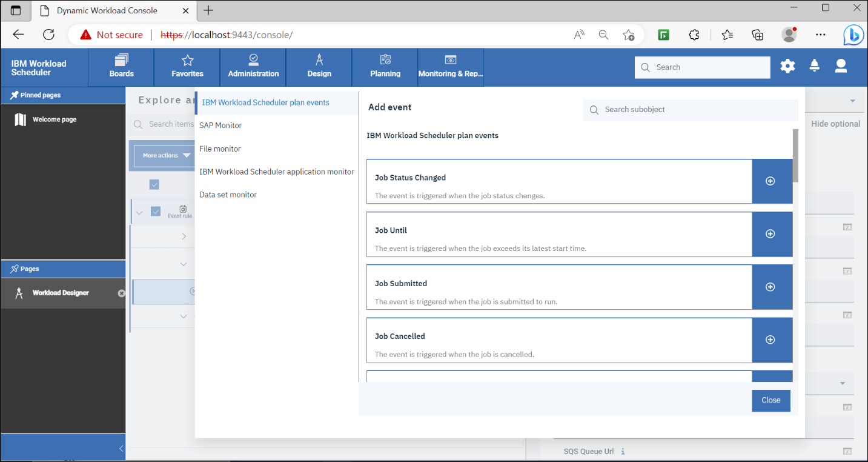Viewport: 868px width, 462px height.
Task: Select the File monitor category
Action: coord(220,149)
